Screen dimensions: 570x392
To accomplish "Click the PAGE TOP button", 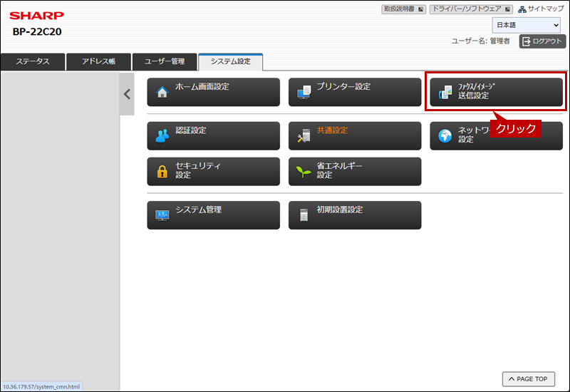I will pos(528,379).
